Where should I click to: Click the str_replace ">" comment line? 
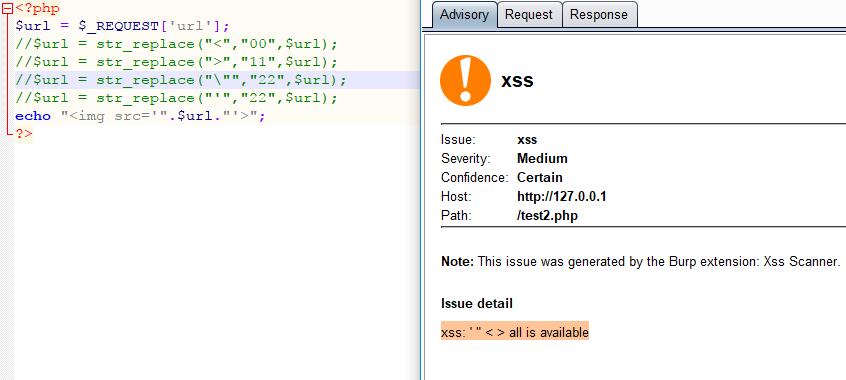(x=176, y=62)
